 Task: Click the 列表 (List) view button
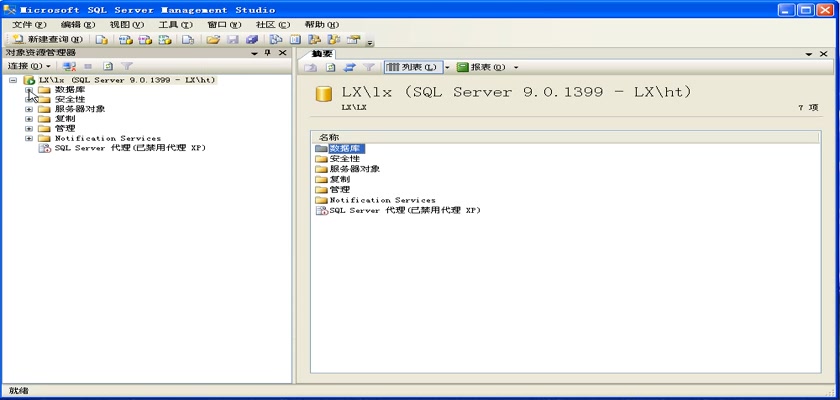pos(413,67)
